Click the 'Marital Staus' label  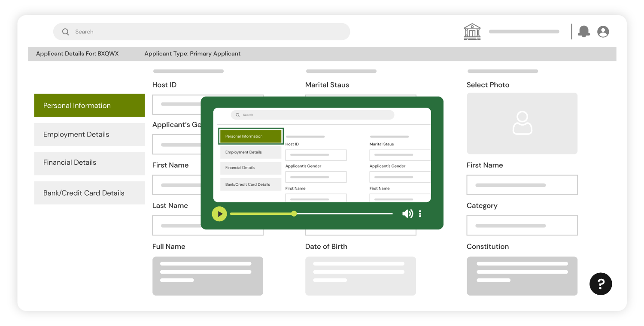click(x=327, y=85)
